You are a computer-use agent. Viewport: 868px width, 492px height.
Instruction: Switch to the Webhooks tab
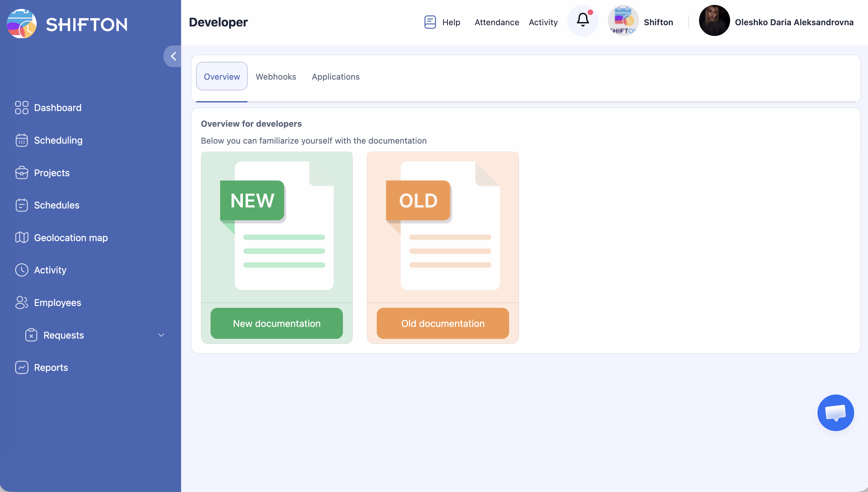(x=275, y=77)
